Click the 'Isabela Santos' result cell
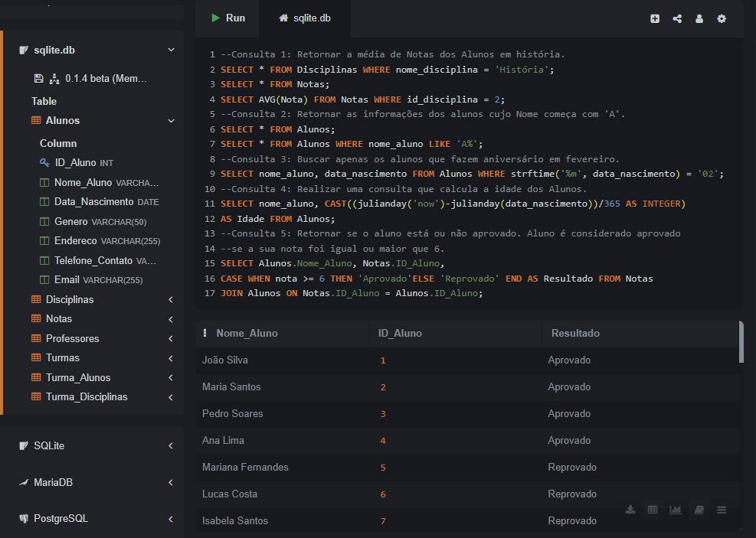 coord(235,520)
